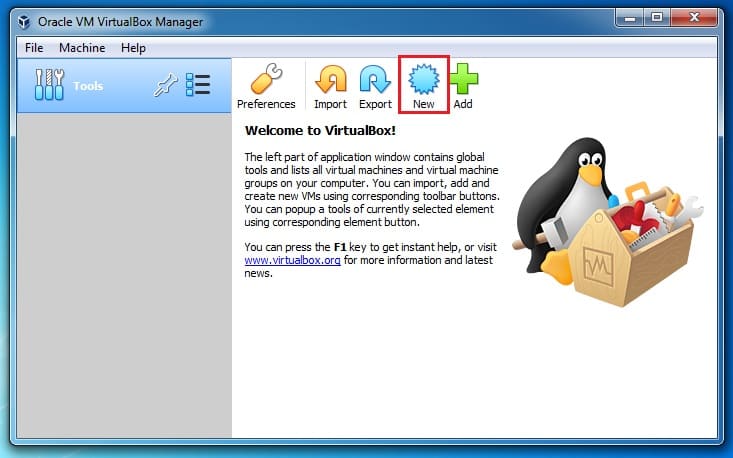This screenshot has width=733, height=458.
Task: Click the penguin toolbox illustration
Action: tap(608, 222)
